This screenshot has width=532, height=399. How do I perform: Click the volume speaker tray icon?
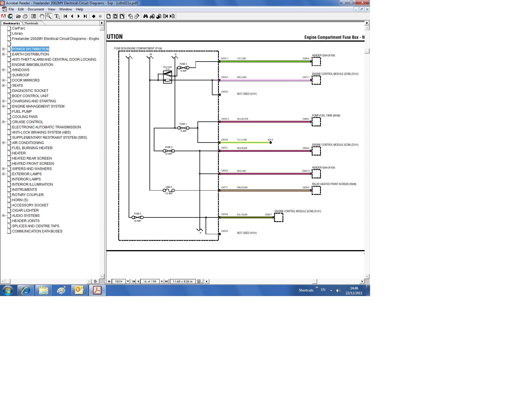click(x=338, y=291)
